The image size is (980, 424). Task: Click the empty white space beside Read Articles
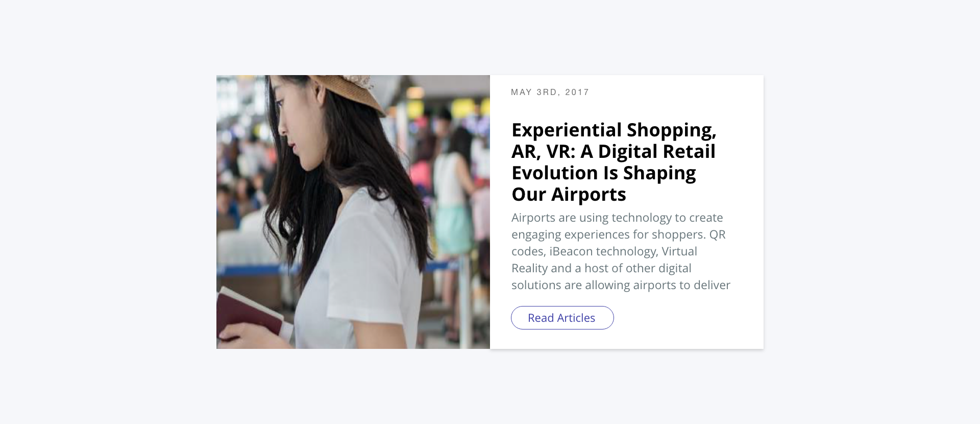pyautogui.click(x=689, y=318)
